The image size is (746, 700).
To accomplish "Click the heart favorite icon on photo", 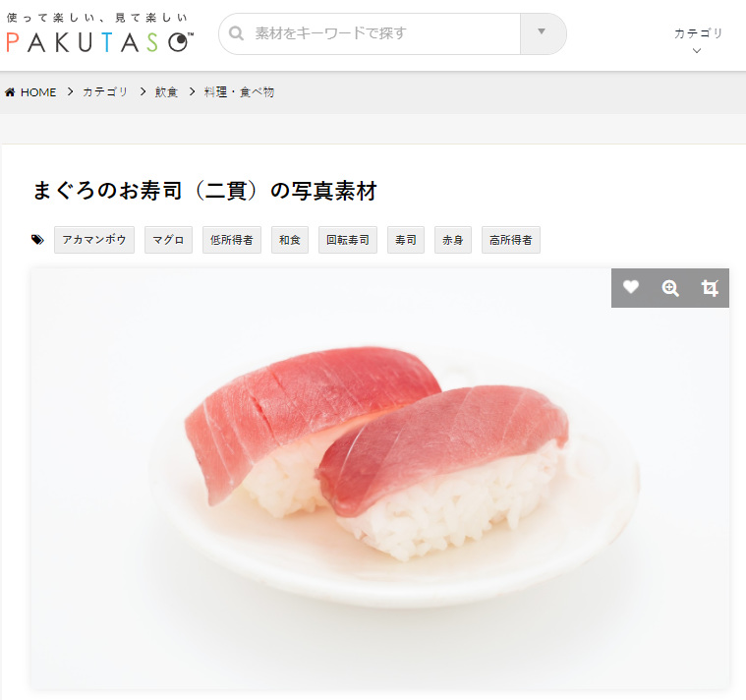I will pyautogui.click(x=631, y=287).
